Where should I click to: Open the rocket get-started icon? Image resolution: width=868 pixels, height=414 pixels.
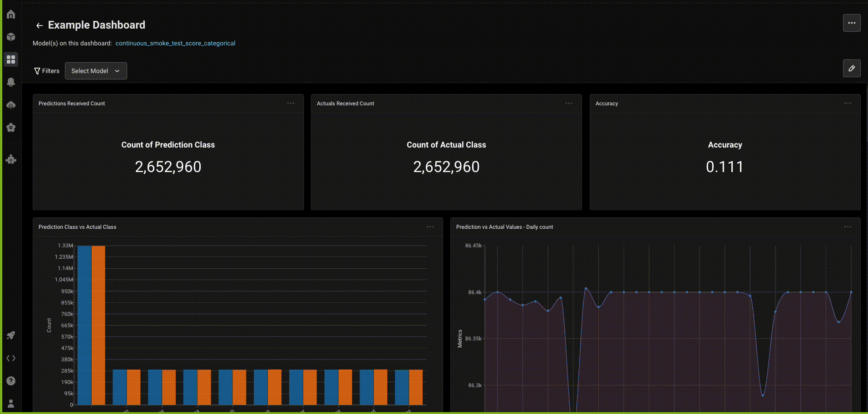[x=11, y=335]
